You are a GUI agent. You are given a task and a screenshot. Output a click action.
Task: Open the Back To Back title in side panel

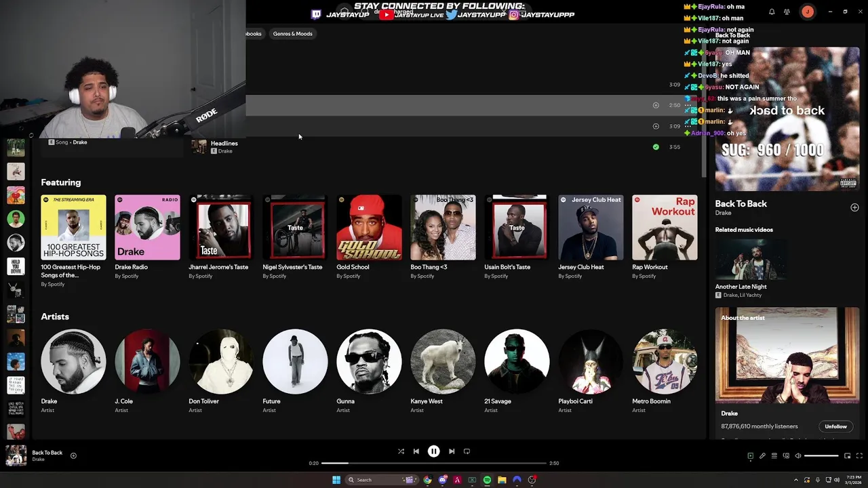[x=741, y=203]
